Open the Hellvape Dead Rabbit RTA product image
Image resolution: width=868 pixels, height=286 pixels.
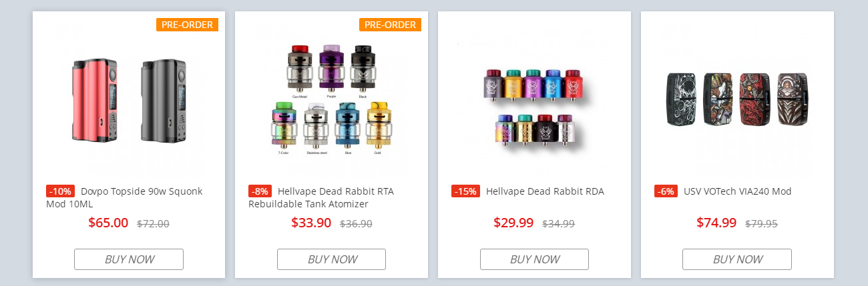tap(331, 99)
